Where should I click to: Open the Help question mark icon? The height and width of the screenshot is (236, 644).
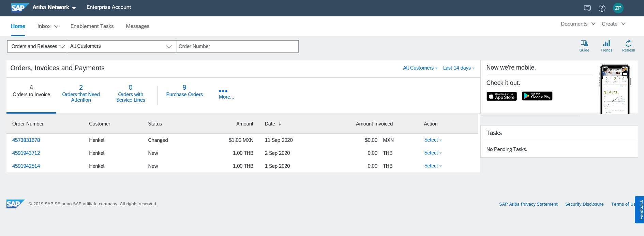tap(602, 8)
